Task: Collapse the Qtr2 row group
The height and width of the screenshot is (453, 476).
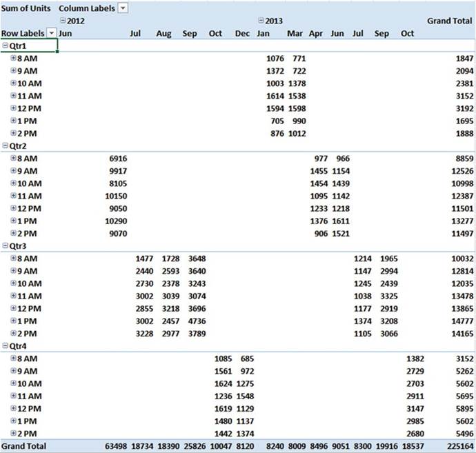Action: pos(6,145)
